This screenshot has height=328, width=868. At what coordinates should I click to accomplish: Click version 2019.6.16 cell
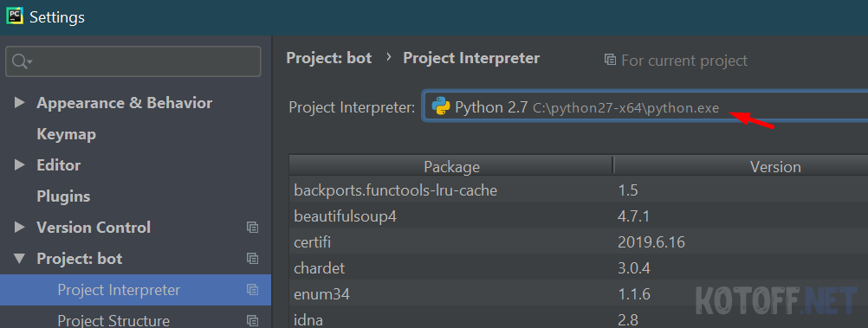coord(651,242)
